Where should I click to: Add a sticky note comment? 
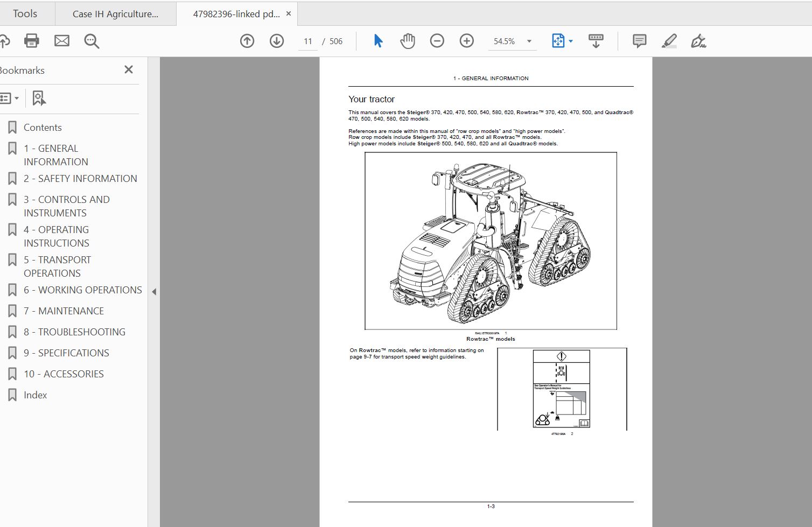click(639, 41)
